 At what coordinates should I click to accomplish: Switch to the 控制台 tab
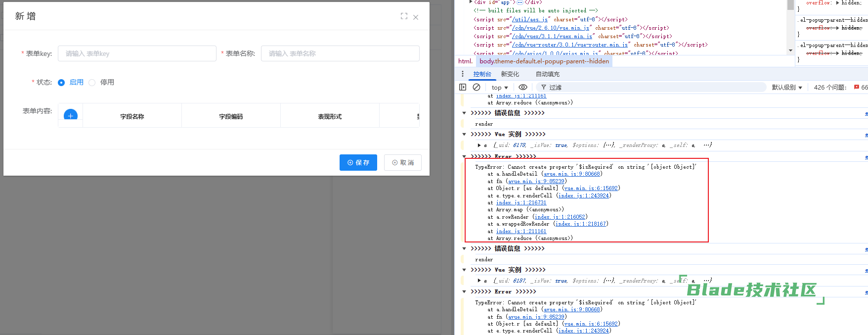click(482, 74)
